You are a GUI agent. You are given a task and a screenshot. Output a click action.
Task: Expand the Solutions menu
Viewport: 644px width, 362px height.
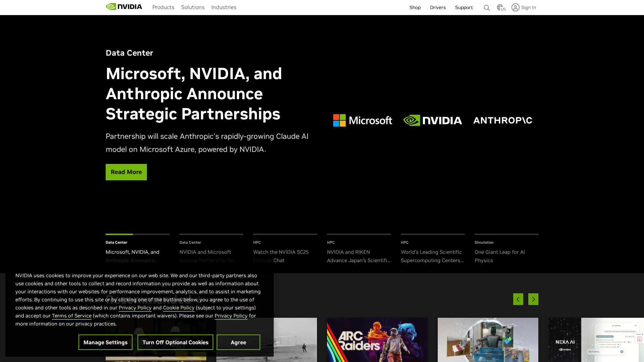point(193,7)
